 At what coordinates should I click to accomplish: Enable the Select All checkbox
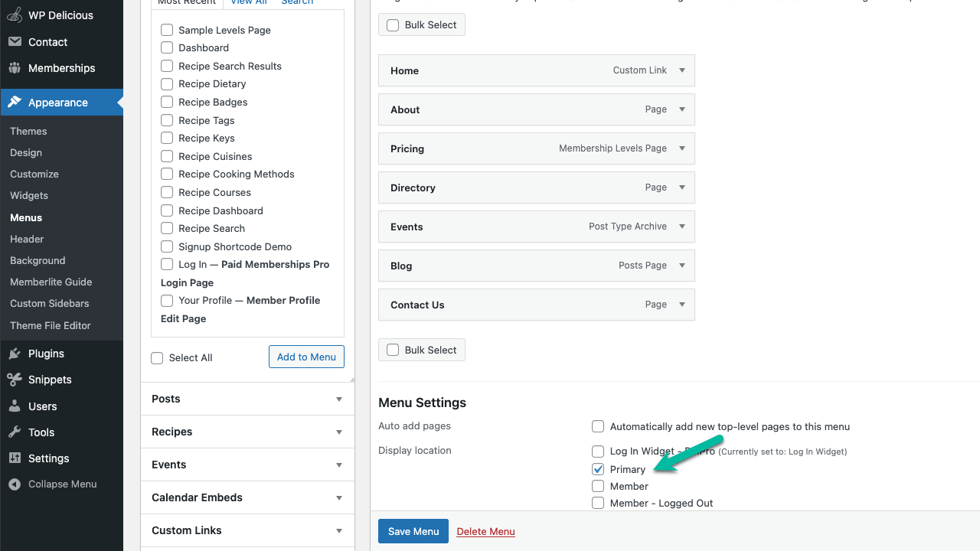pos(158,358)
